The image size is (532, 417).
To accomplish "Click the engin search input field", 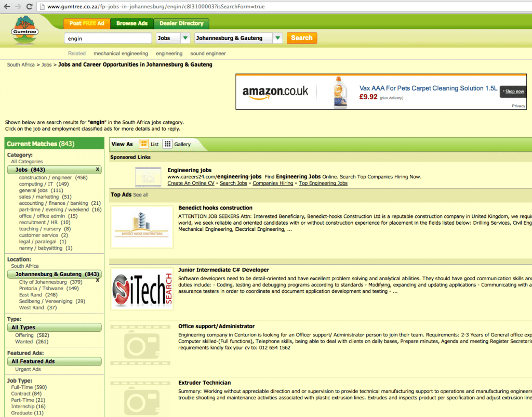I will pos(108,38).
